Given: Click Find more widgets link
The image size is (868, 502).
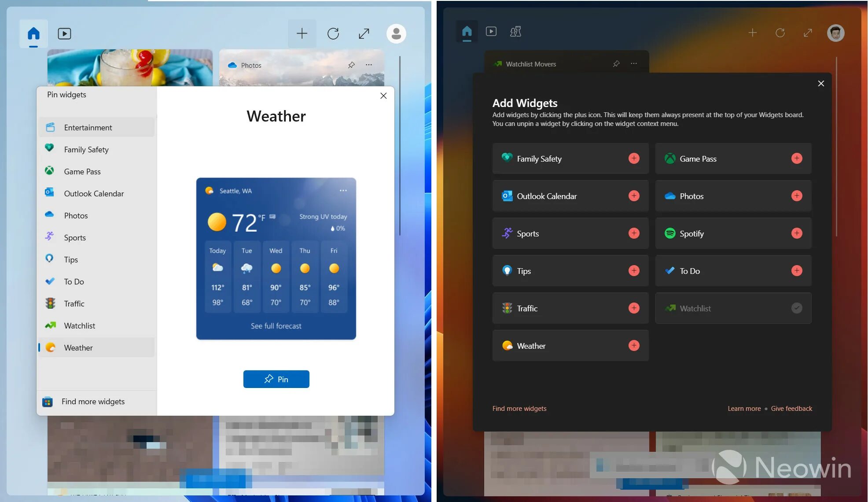Looking at the screenshot, I should coord(92,401).
